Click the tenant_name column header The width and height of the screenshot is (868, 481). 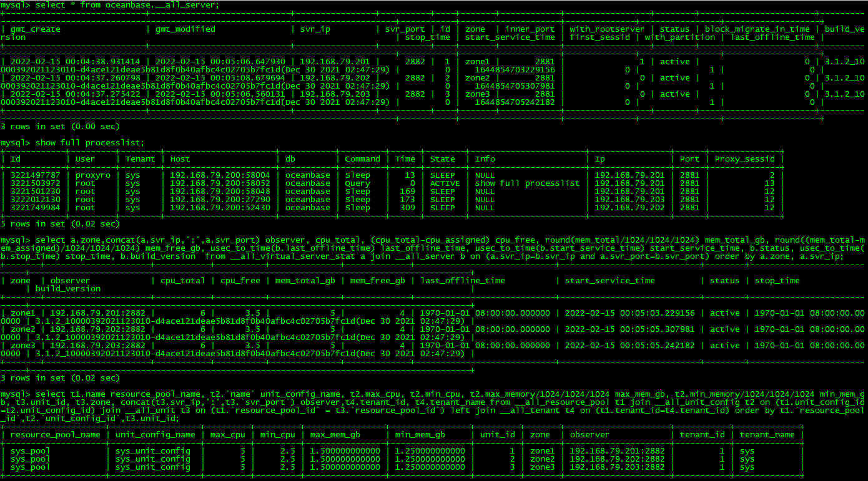(x=767, y=435)
